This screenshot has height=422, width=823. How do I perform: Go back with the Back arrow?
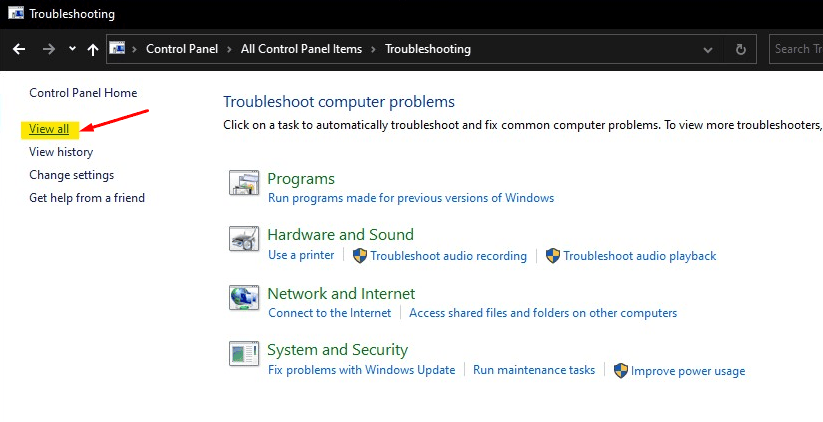point(19,49)
